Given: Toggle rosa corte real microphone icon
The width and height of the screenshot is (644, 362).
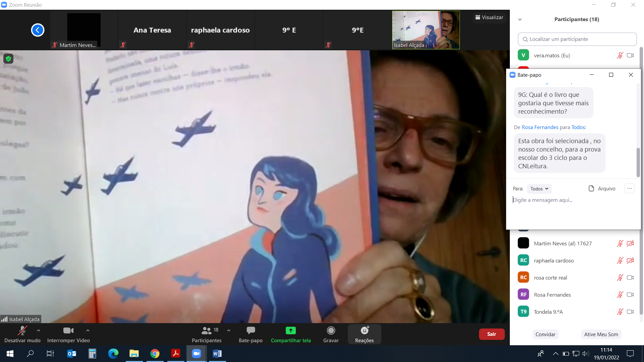Looking at the screenshot, I should (620, 278).
